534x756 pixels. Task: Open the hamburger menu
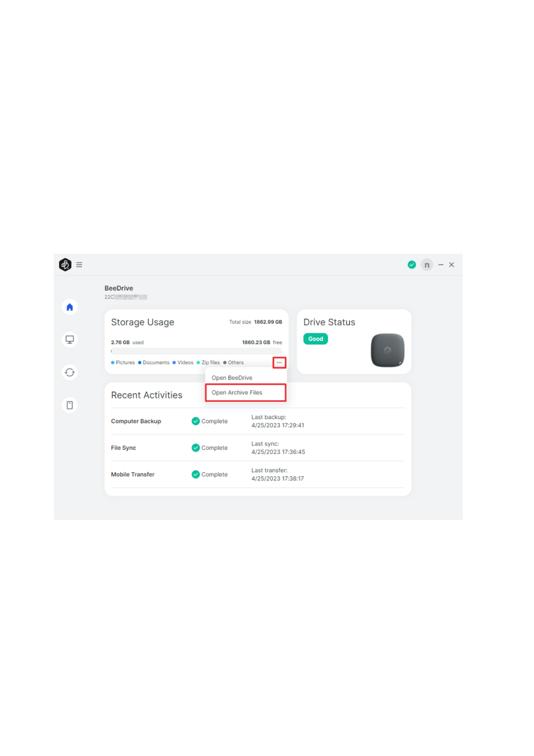[79, 264]
